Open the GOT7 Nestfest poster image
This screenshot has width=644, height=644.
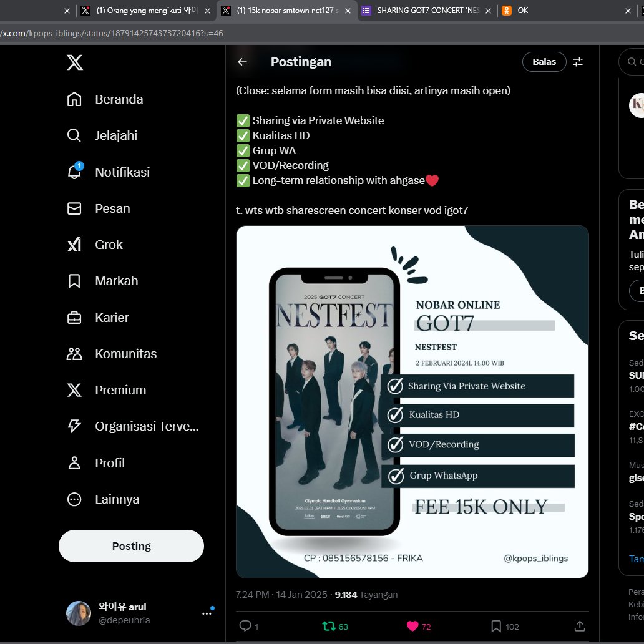(412, 402)
